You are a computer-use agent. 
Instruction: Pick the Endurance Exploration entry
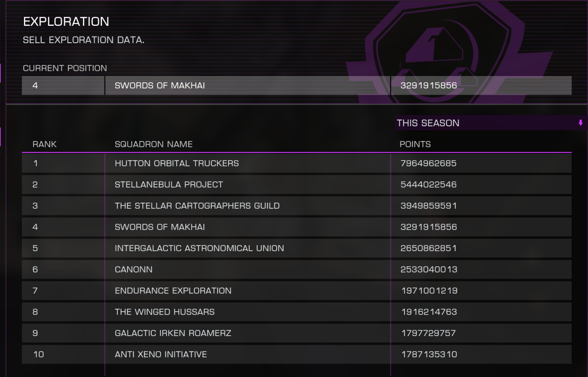coord(296,291)
